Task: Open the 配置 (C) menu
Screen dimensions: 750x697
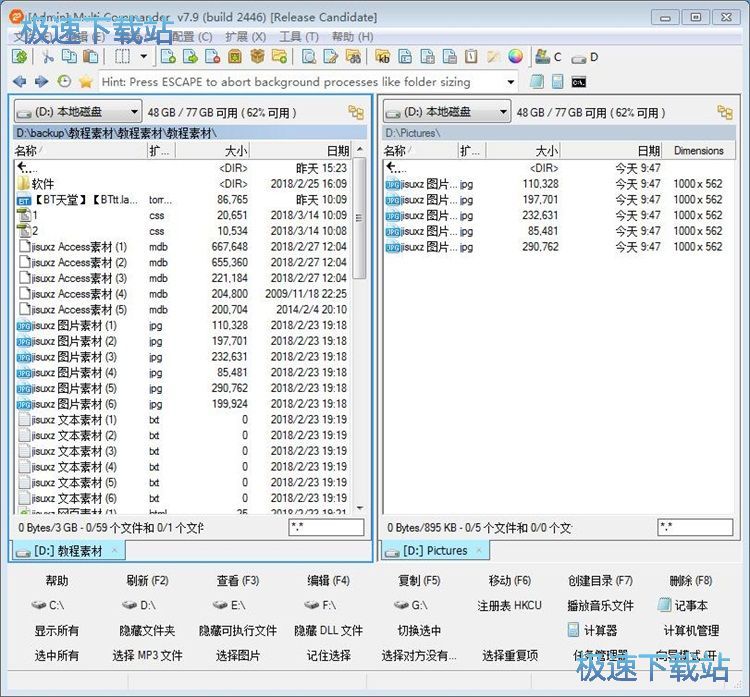Action: pos(192,37)
